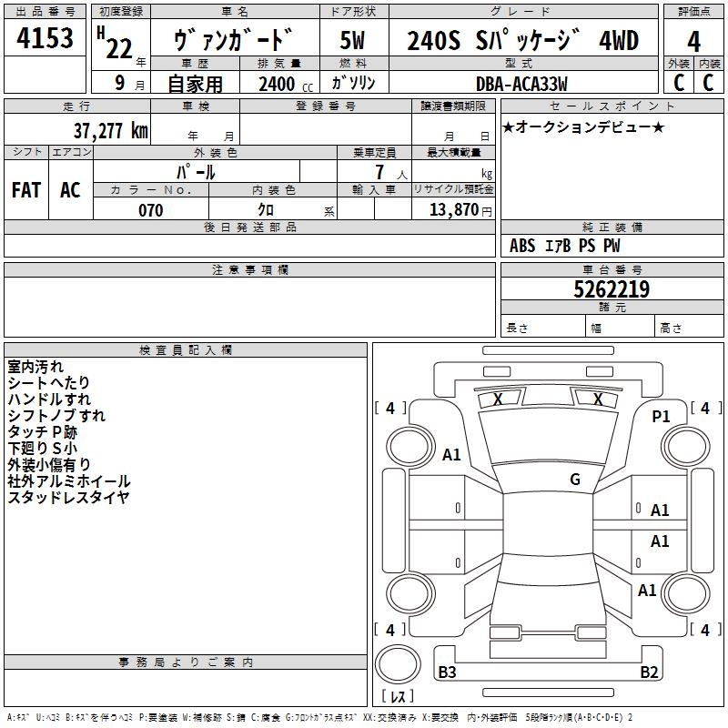
Task: Click interior grade C under 内装
Action: 708,83
